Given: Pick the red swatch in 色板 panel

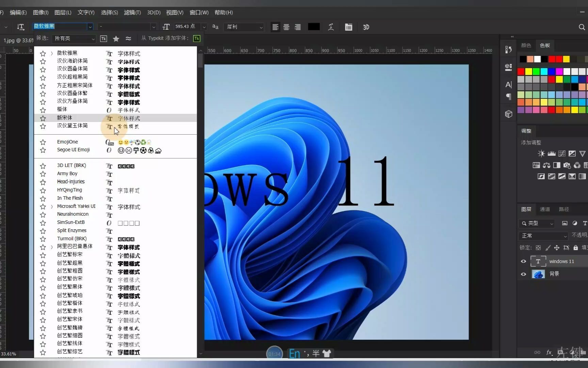Looking at the screenshot, I should tap(521, 72).
